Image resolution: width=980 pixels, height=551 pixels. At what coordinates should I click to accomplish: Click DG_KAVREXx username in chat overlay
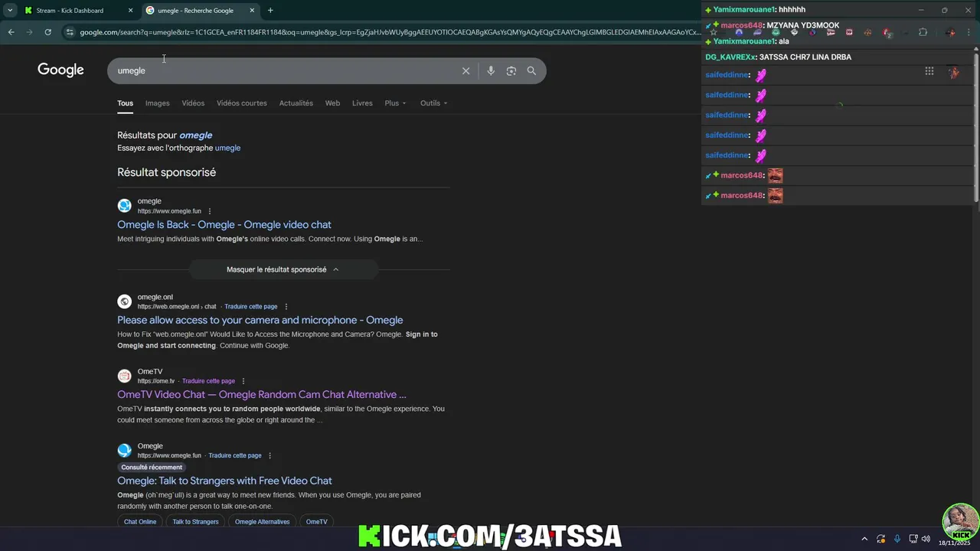pos(730,57)
